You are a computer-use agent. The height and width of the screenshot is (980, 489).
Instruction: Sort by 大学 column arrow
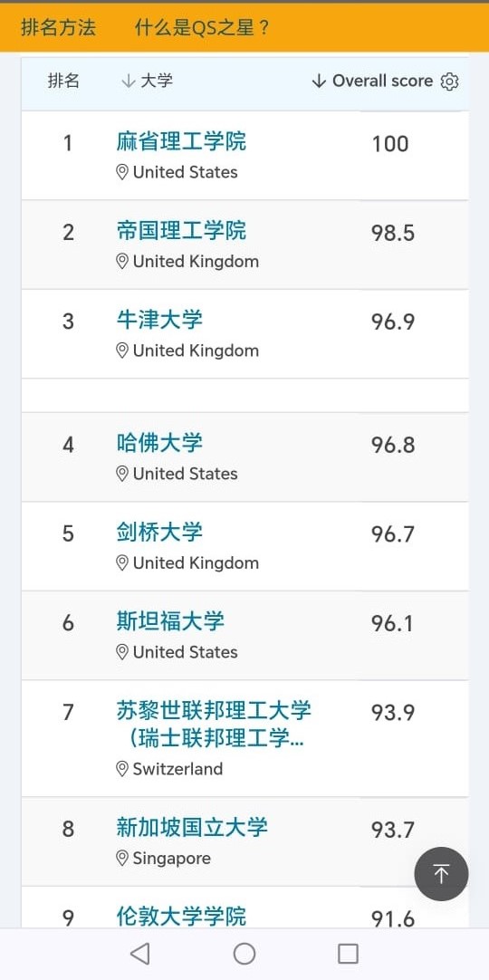pyautogui.click(x=128, y=82)
